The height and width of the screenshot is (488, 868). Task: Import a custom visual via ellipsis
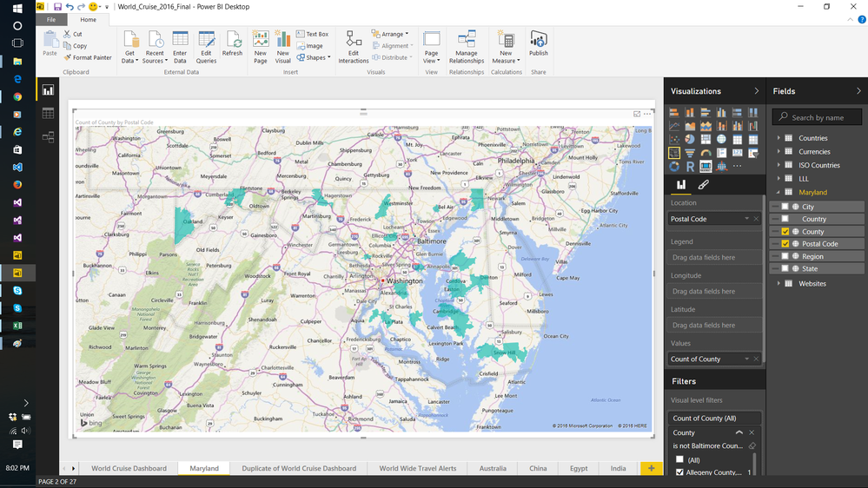[738, 166]
